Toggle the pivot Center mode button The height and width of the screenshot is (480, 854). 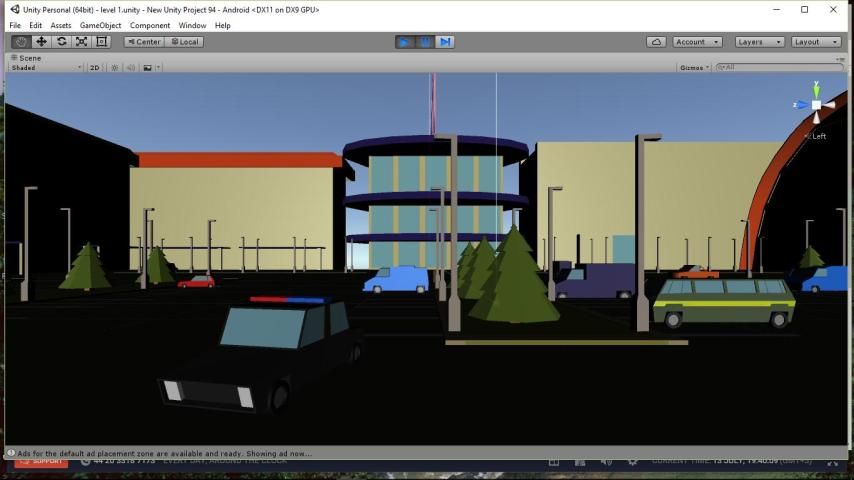(144, 42)
